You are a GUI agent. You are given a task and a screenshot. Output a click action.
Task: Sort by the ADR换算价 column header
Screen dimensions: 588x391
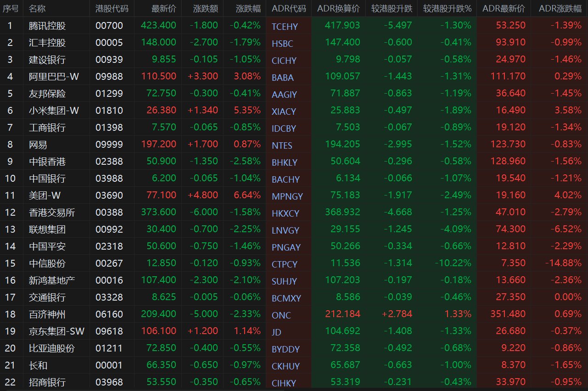[x=339, y=9]
